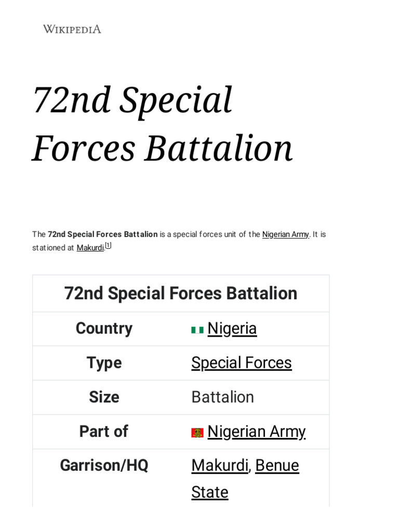Follow the Benue State link
Screen dimensions: 399x532
(x=277, y=465)
